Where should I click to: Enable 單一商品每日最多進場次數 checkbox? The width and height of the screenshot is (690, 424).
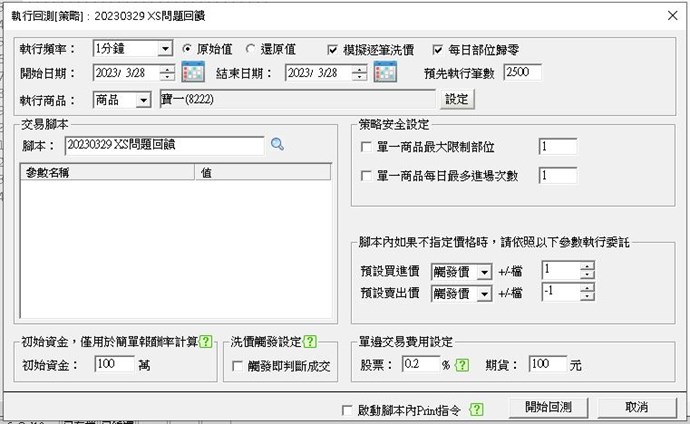[x=366, y=176]
